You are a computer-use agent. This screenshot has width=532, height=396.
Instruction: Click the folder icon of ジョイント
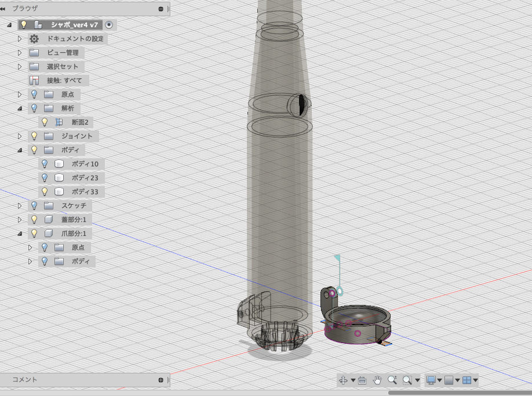49,136
